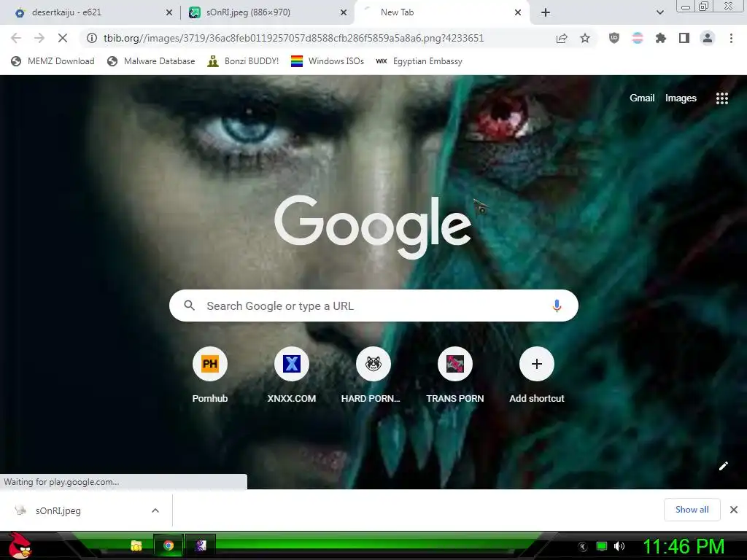Click the Google logo

point(373,227)
